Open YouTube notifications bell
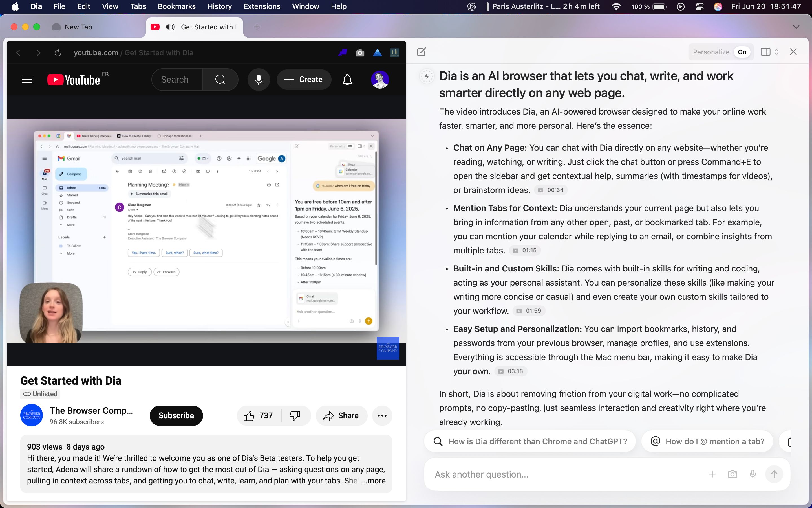812x508 pixels. [347, 80]
